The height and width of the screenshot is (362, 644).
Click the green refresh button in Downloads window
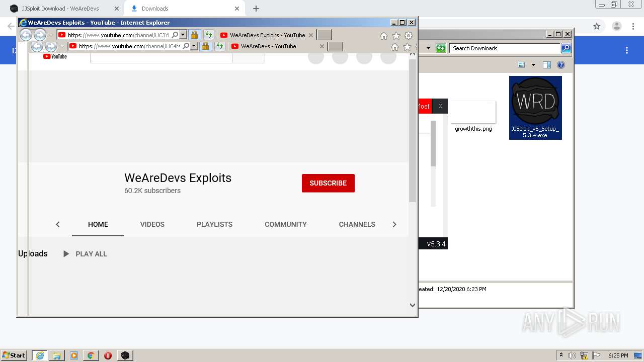(x=441, y=48)
